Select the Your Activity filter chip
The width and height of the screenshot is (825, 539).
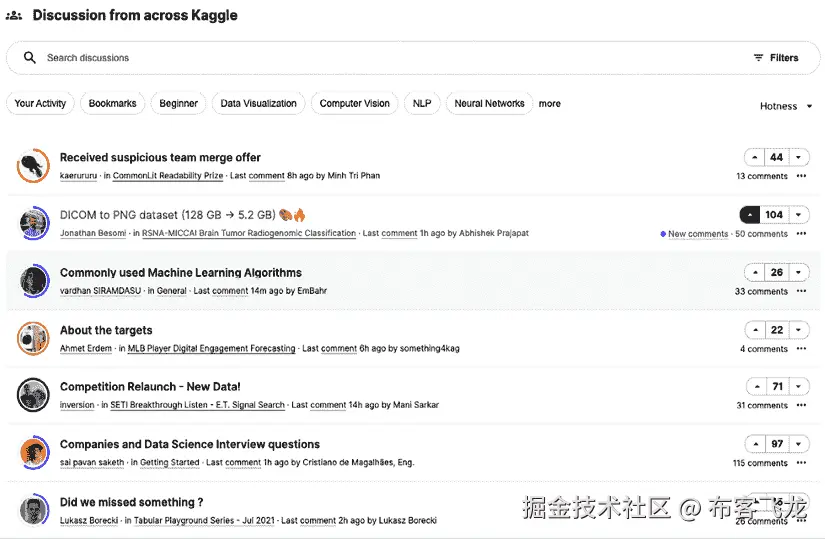click(x=40, y=104)
